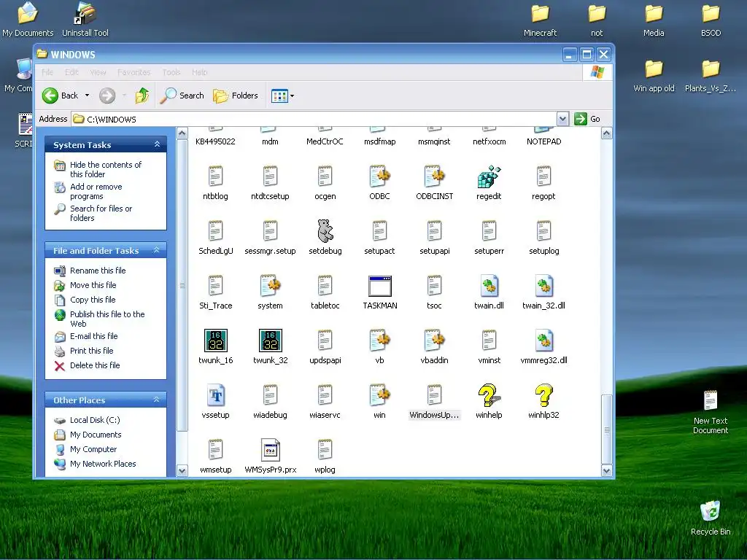The image size is (747, 560).
Task: Click task pane scrollbar down arrow
Action: coord(182,470)
